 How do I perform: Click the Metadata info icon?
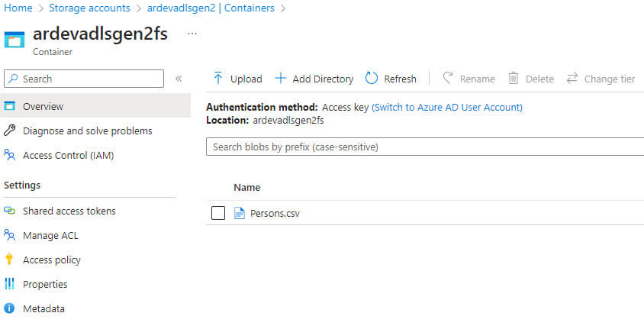click(x=10, y=308)
